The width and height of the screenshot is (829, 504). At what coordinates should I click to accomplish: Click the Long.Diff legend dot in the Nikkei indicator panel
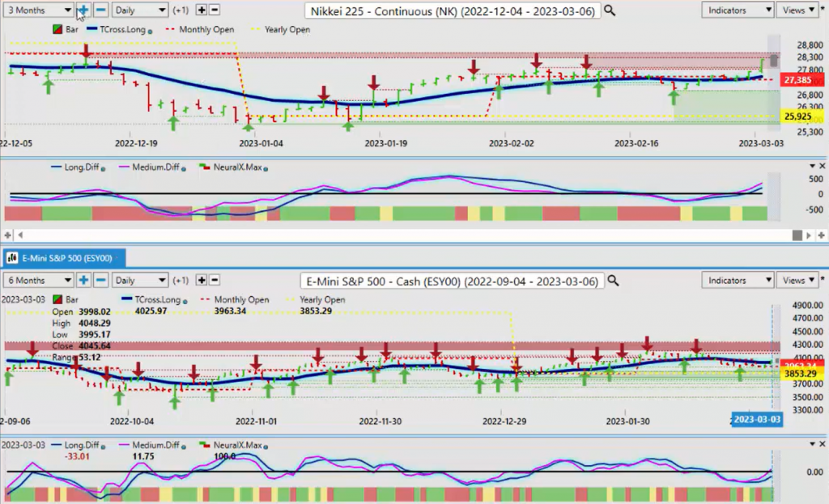coord(103,169)
